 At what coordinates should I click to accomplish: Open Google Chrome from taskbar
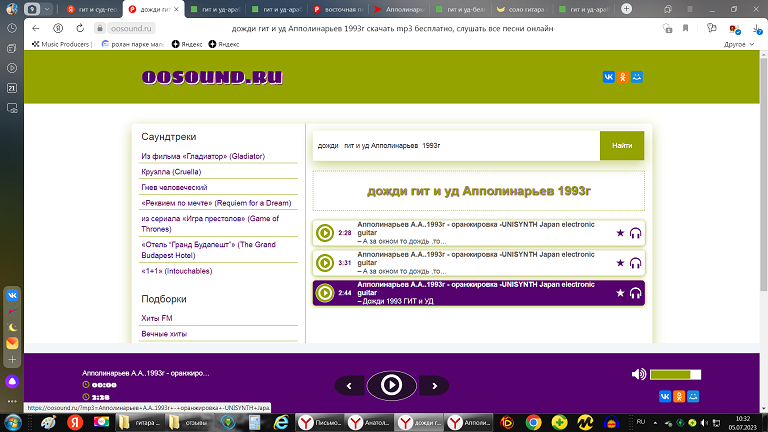coord(533,422)
